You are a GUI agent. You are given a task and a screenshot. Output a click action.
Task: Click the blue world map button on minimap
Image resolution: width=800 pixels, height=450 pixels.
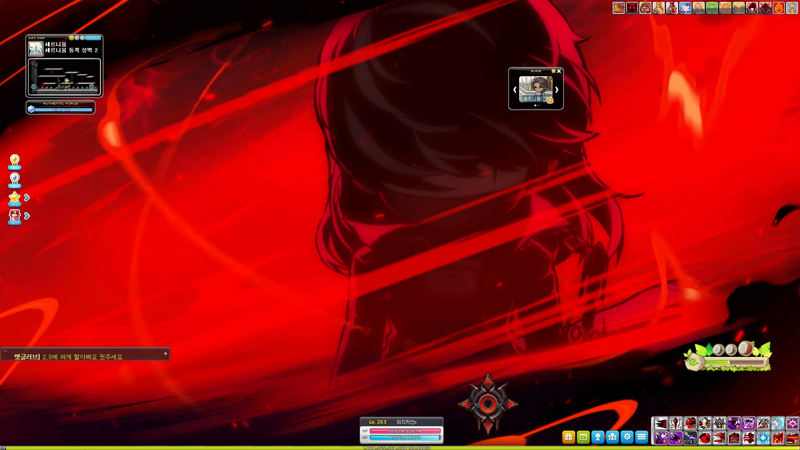point(93,38)
